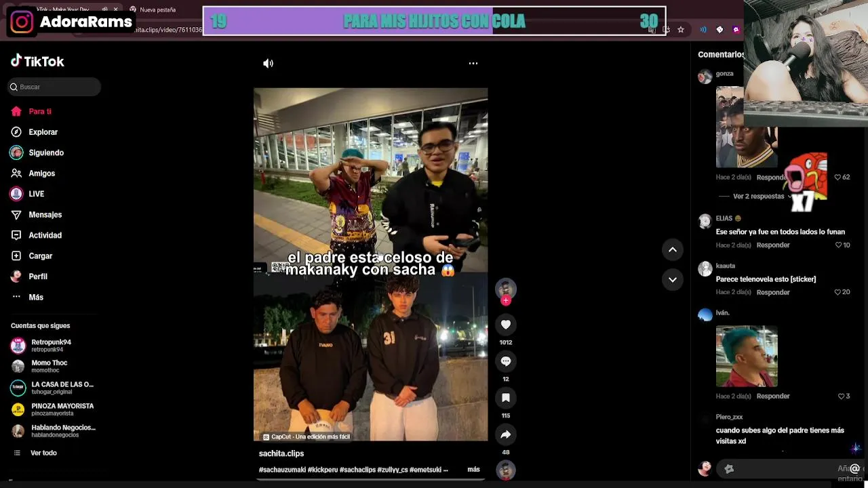
Task: Open comments with the speech bubble icon
Action: pos(506,361)
